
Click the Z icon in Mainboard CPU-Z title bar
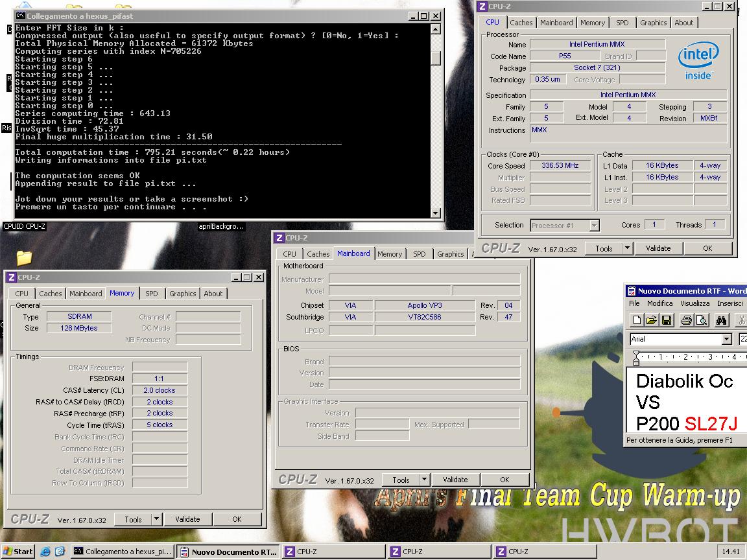tap(279, 238)
